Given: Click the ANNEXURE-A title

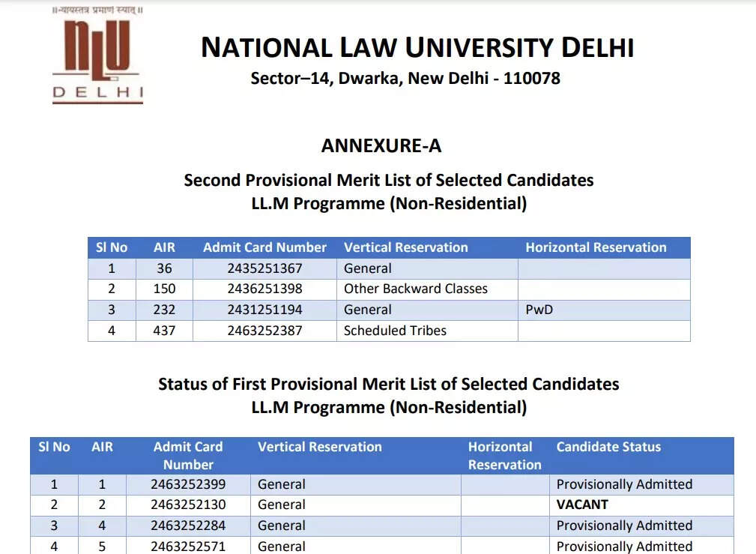Looking at the screenshot, I should pos(381,145).
